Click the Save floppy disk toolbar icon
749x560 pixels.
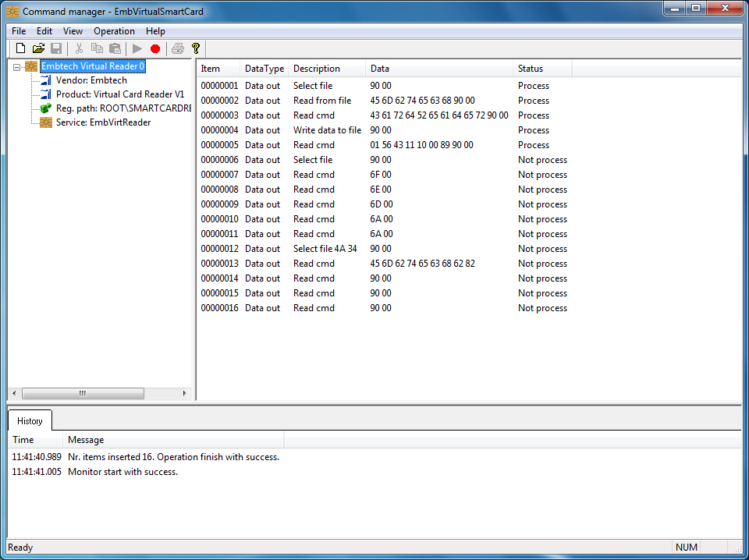pyautogui.click(x=56, y=48)
